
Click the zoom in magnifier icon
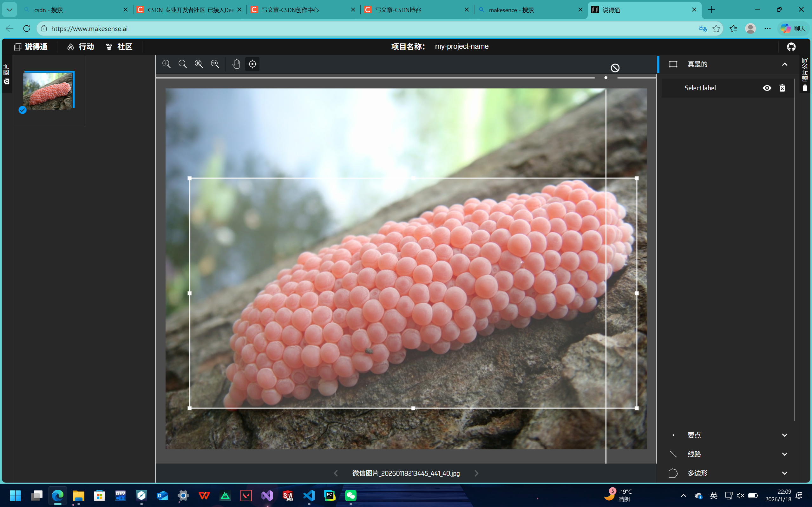point(167,64)
